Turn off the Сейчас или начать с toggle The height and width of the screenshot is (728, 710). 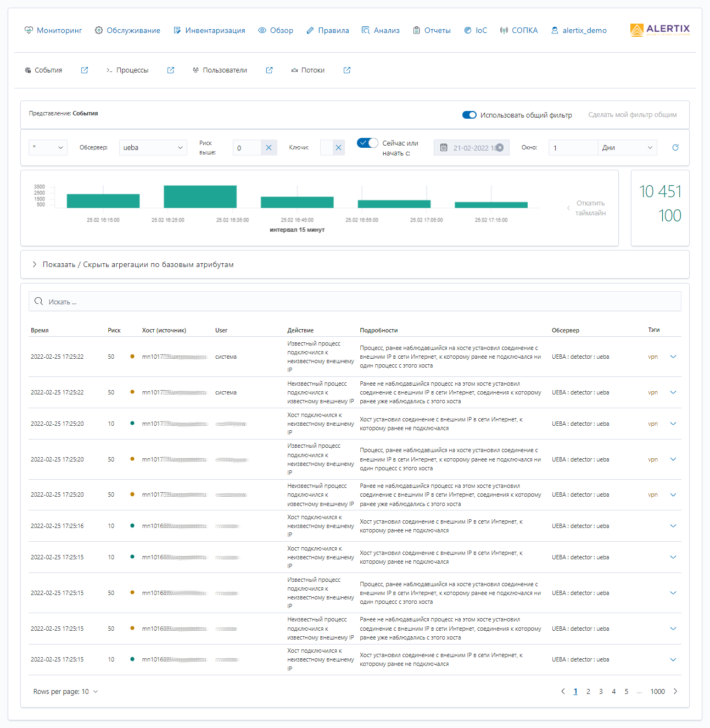pyautogui.click(x=367, y=142)
